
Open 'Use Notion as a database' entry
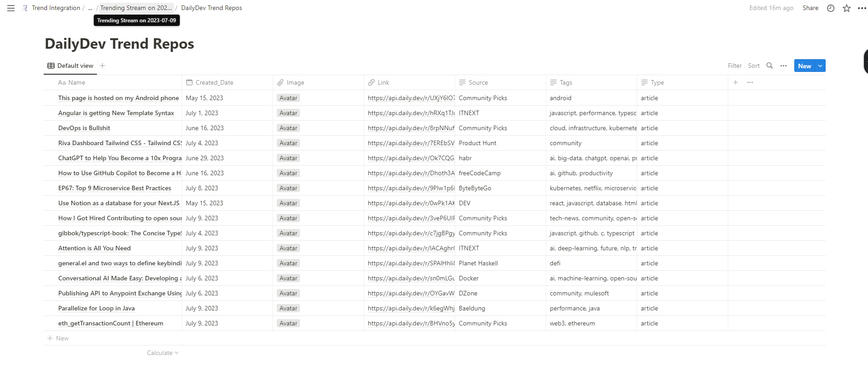(119, 203)
